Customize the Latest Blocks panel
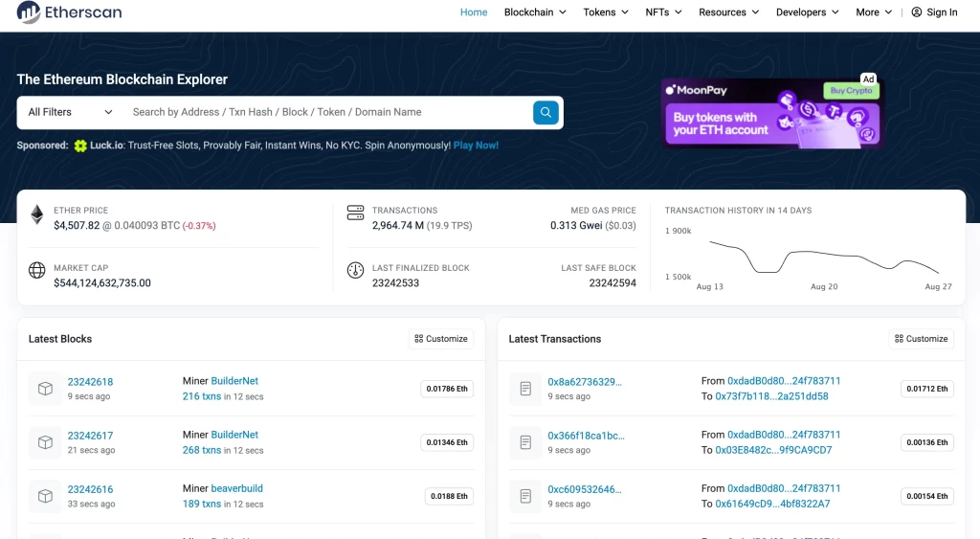Viewport: 980px width, 539px height. coord(441,339)
